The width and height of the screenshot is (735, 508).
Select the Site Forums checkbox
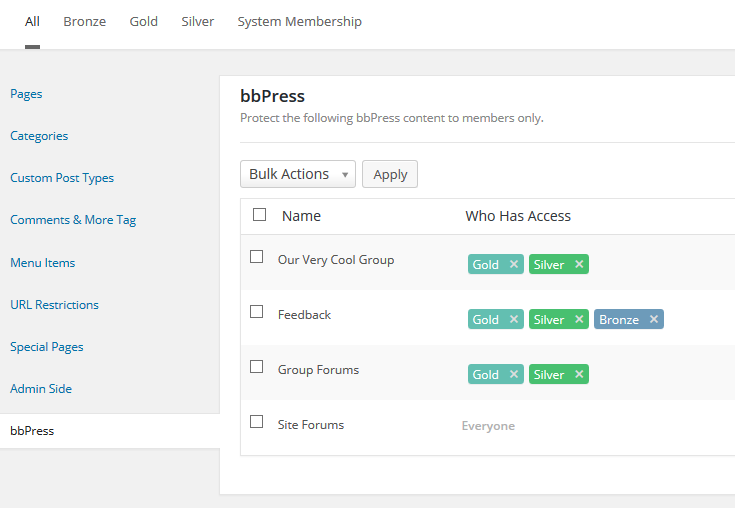click(256, 421)
